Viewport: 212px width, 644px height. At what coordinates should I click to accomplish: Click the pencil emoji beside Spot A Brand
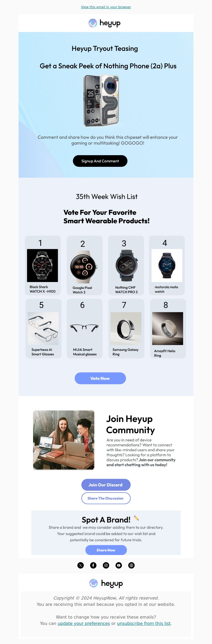(136, 518)
